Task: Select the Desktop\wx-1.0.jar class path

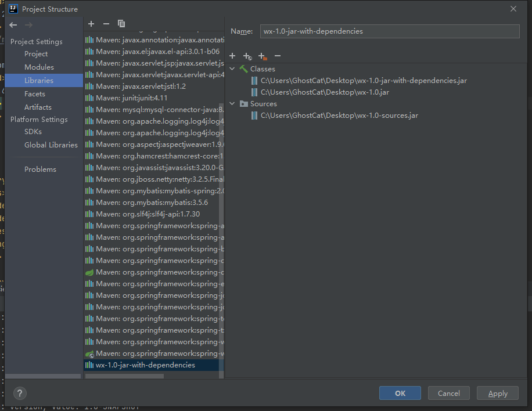Action: point(325,92)
